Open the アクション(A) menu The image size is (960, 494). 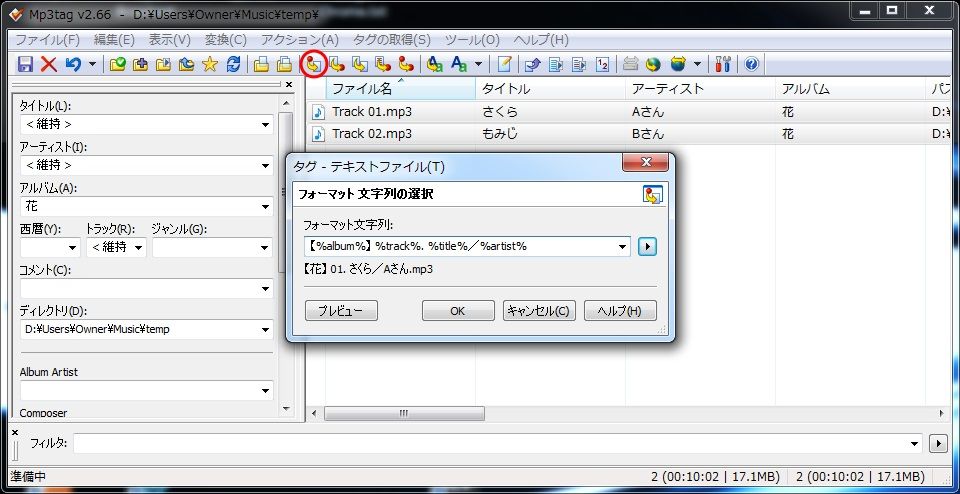pos(299,40)
